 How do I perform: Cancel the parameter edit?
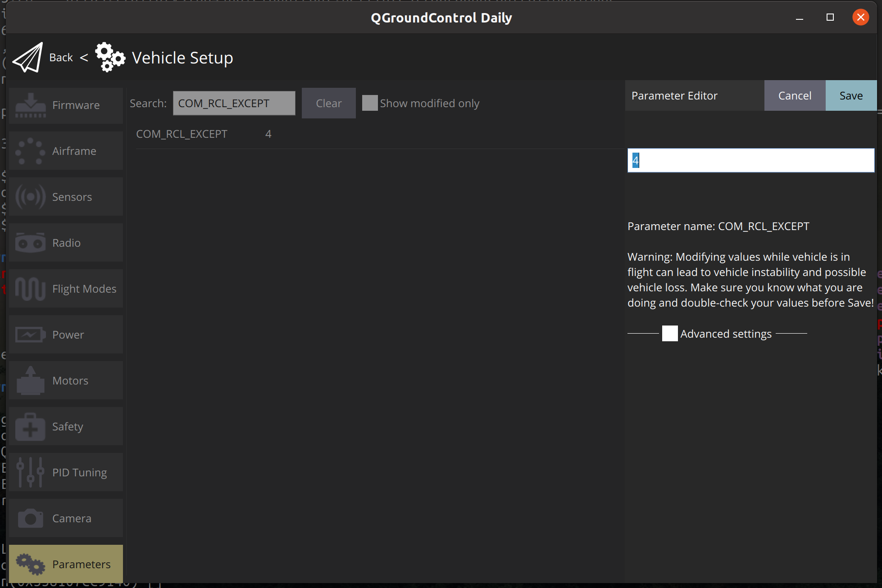(795, 96)
